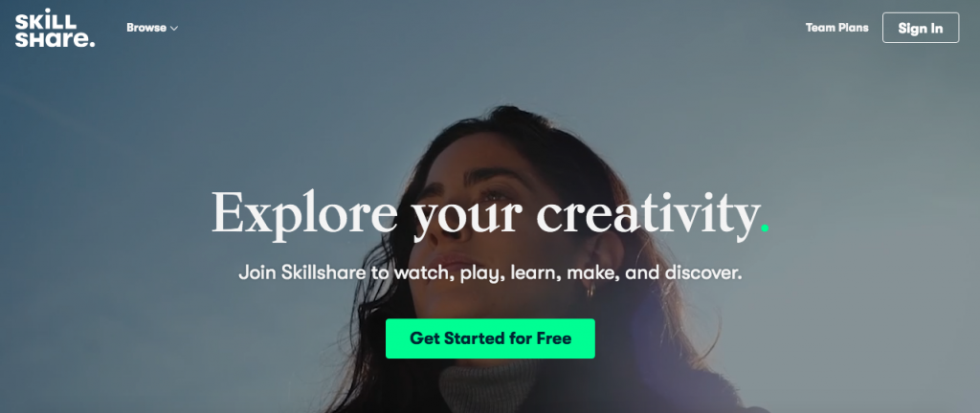
Task: Click the word discover in the tagline
Action: (x=701, y=272)
